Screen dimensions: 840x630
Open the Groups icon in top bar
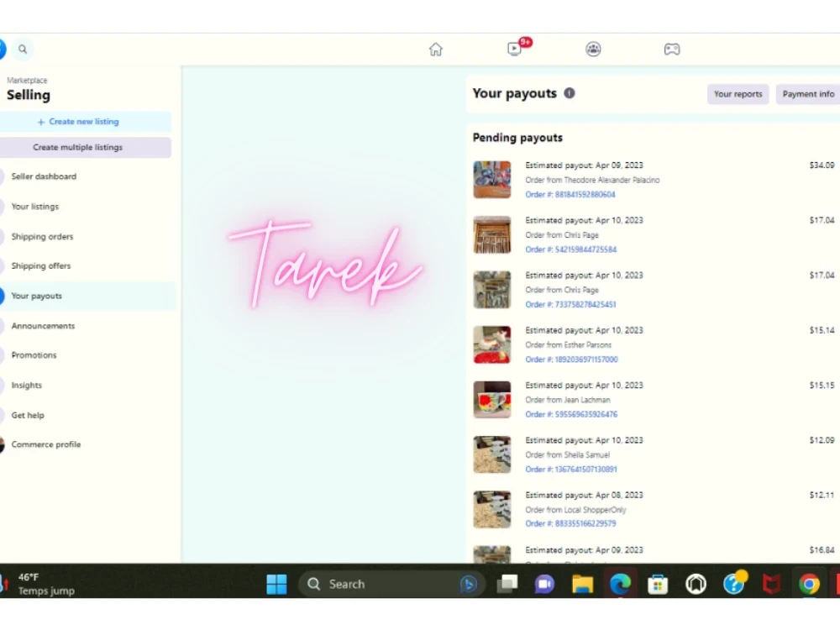tap(593, 50)
